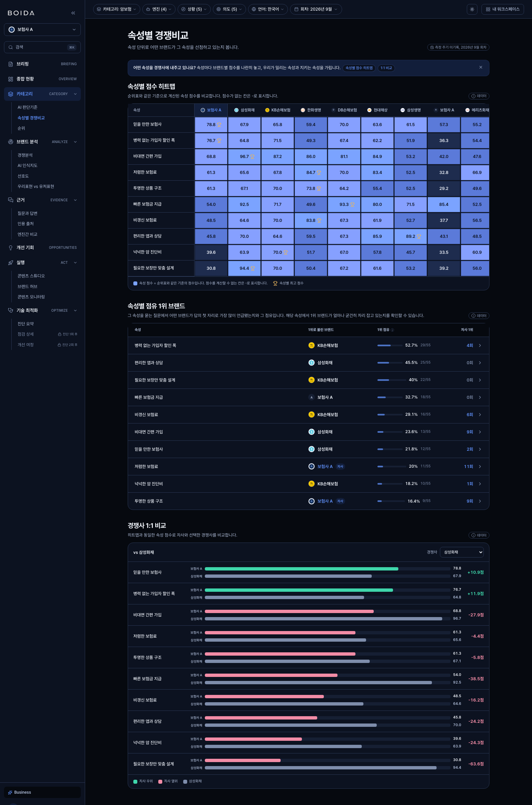Click the 현대해상 logo in the heatmap header
The height and width of the screenshot is (805, 532).
(x=369, y=110)
